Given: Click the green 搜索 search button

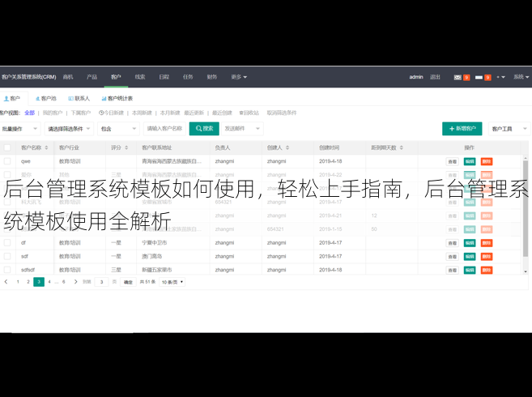Looking at the screenshot, I should point(204,129).
